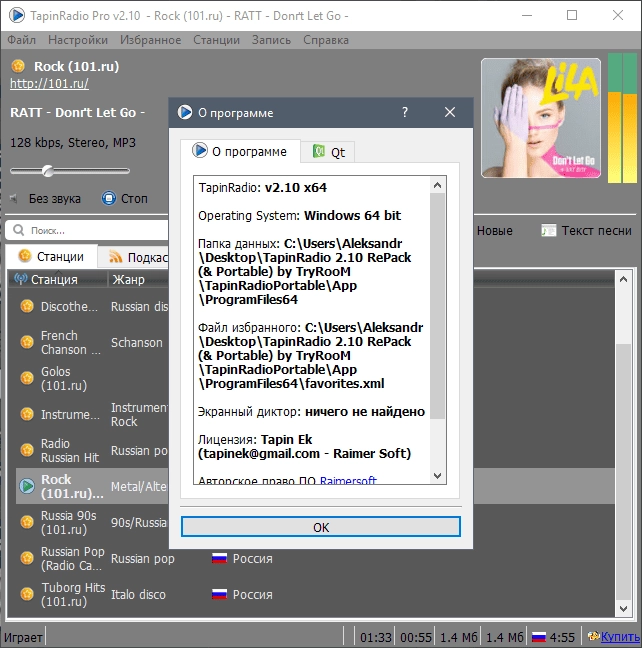Click the OK button in About dialog
Viewport: 642px width, 648px height.
320,527
